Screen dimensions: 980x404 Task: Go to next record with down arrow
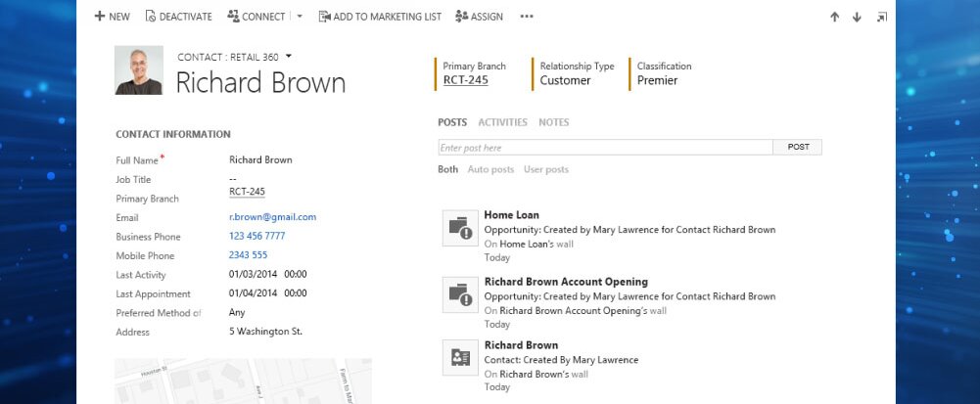coord(857,17)
